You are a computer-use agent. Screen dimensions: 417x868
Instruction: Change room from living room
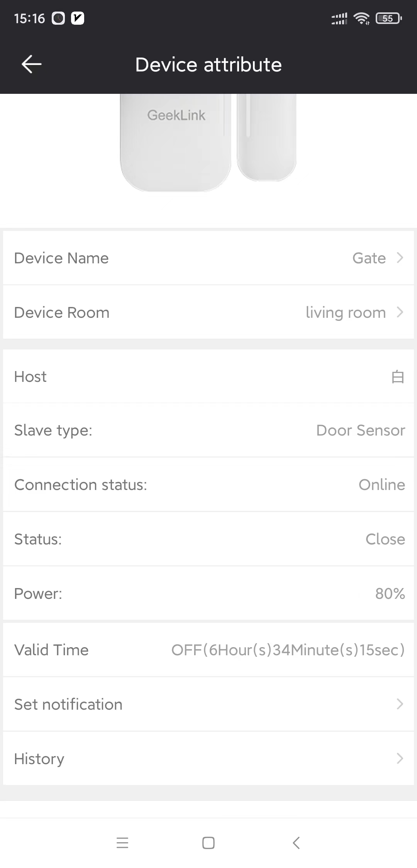click(x=346, y=313)
